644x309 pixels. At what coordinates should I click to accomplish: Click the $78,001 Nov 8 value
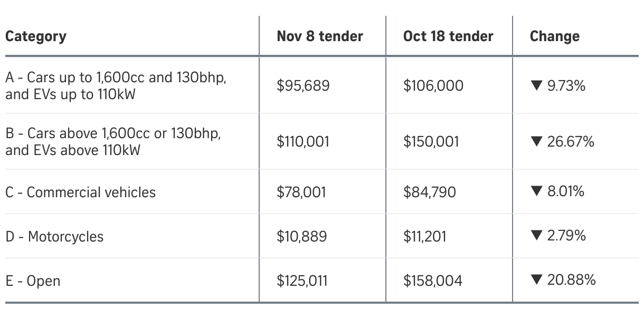click(x=301, y=192)
